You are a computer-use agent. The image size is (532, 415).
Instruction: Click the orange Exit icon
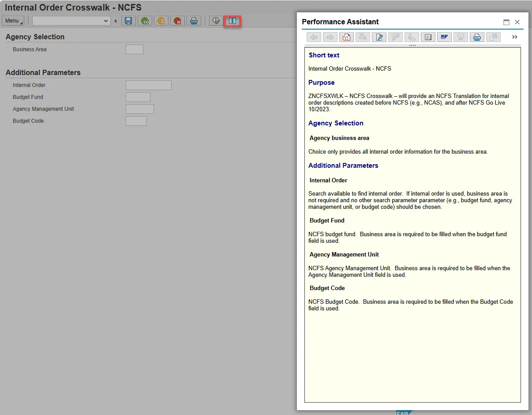[x=161, y=21]
